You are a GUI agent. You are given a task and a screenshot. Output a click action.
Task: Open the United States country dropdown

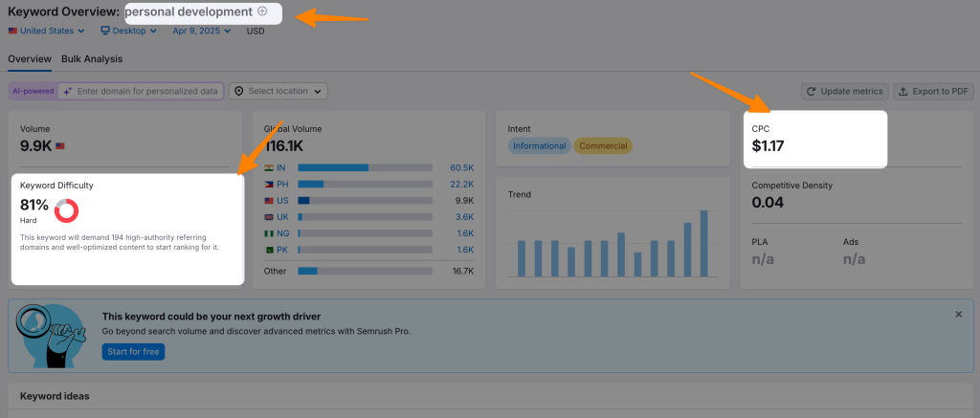click(x=46, y=31)
